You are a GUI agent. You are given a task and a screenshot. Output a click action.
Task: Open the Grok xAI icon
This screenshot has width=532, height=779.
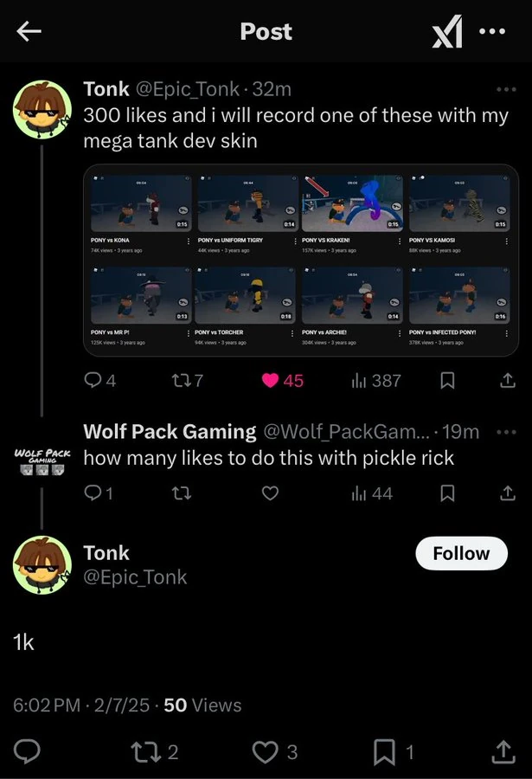click(447, 33)
